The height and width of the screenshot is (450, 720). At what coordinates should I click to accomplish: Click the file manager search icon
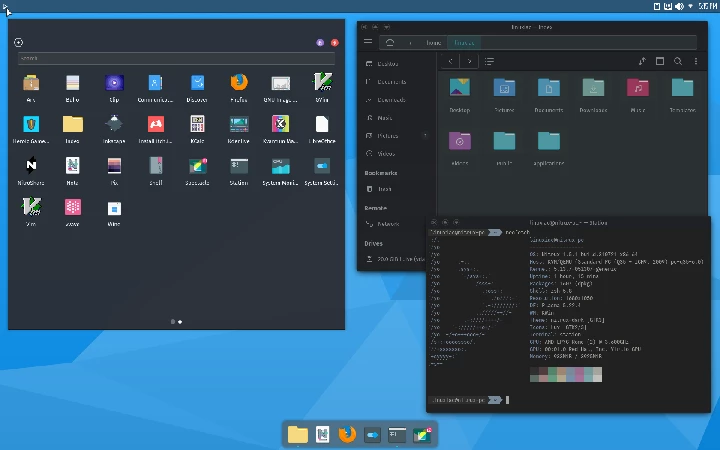click(678, 61)
